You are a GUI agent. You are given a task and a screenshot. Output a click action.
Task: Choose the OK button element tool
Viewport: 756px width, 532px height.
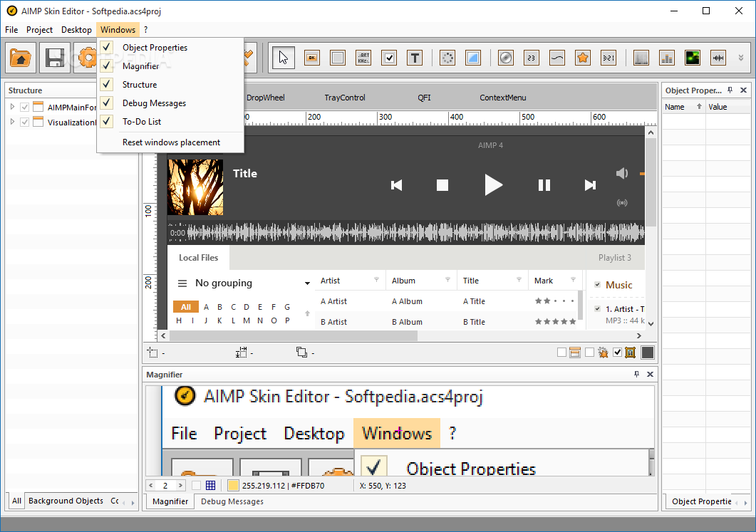(x=312, y=58)
